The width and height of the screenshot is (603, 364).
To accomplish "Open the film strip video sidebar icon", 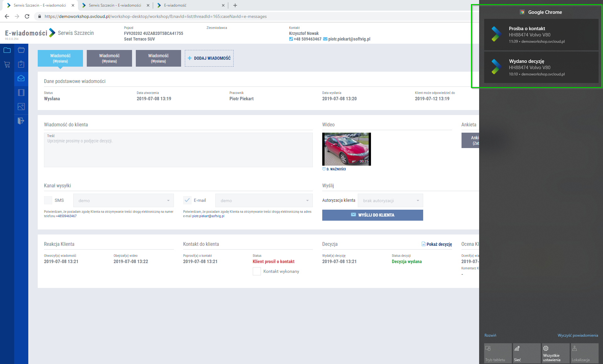I will [21, 92].
